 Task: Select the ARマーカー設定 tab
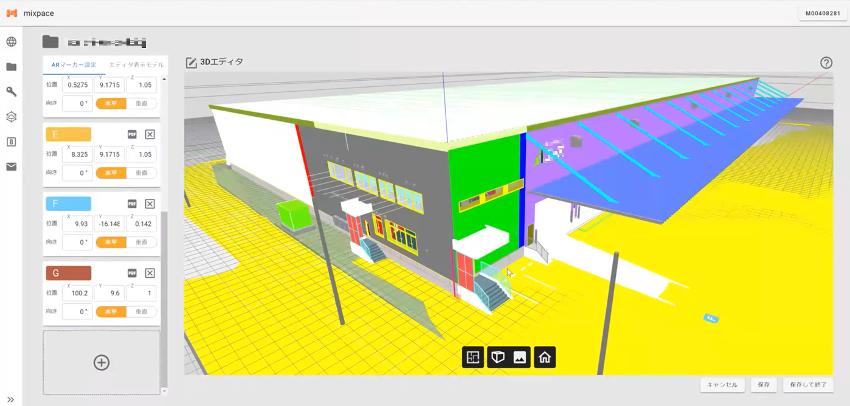point(72,64)
